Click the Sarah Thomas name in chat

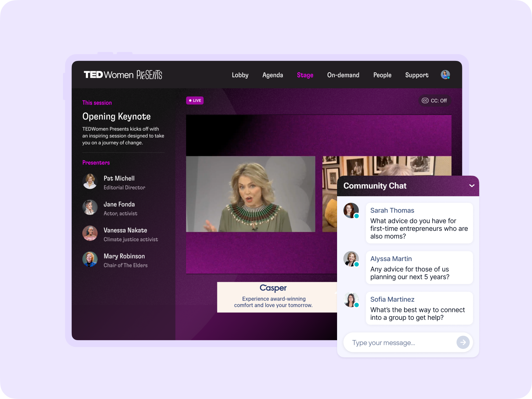point(392,210)
